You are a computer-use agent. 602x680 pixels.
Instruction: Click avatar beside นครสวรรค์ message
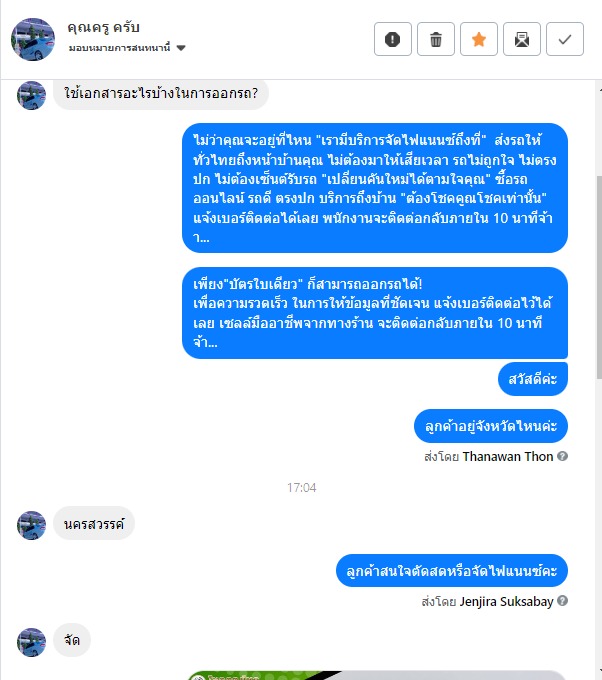click(31, 525)
